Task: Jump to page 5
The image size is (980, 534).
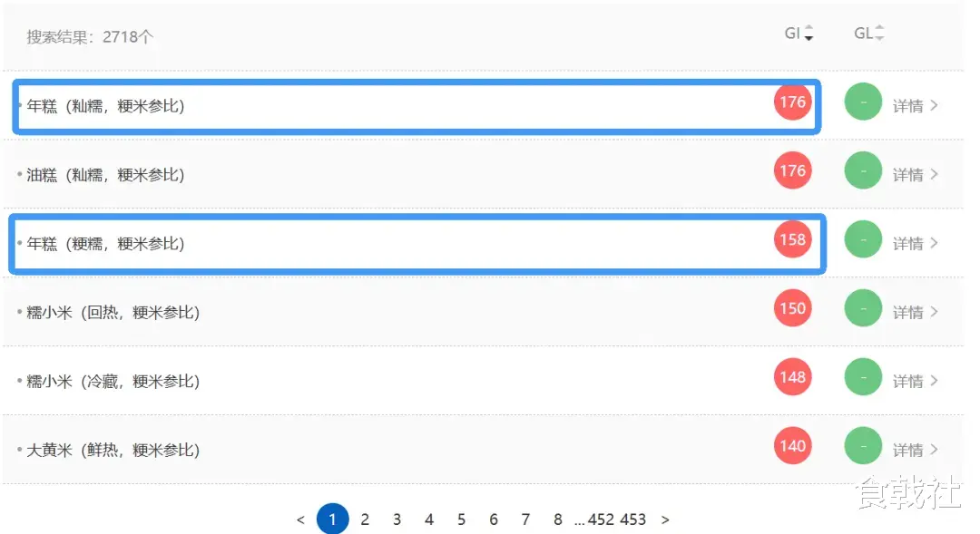Action: (x=461, y=519)
